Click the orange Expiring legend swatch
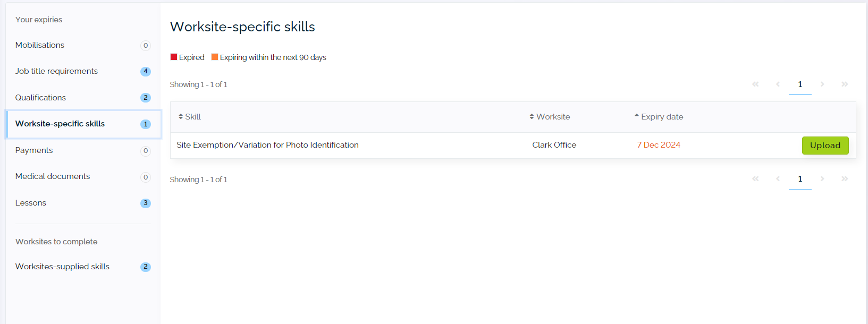The image size is (868, 324). (x=215, y=57)
